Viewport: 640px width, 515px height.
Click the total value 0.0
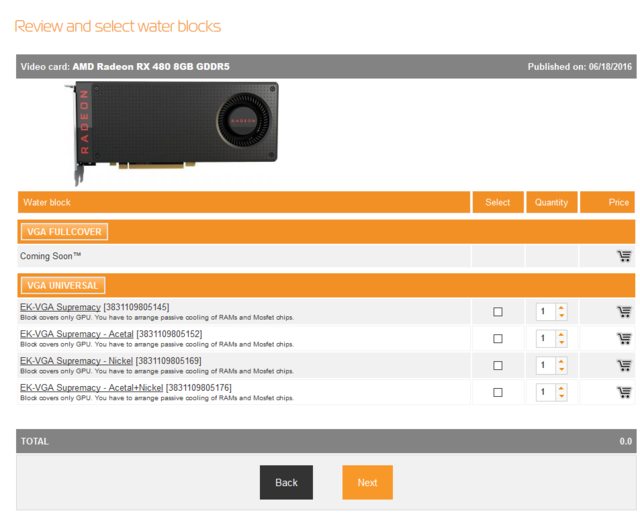pyautogui.click(x=625, y=441)
